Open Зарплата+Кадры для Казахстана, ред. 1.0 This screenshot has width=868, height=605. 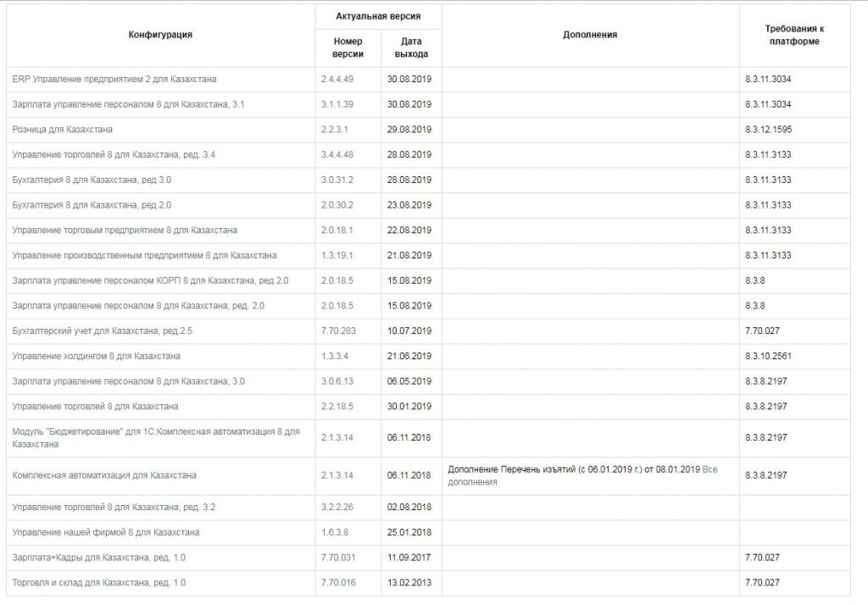[x=98, y=558]
